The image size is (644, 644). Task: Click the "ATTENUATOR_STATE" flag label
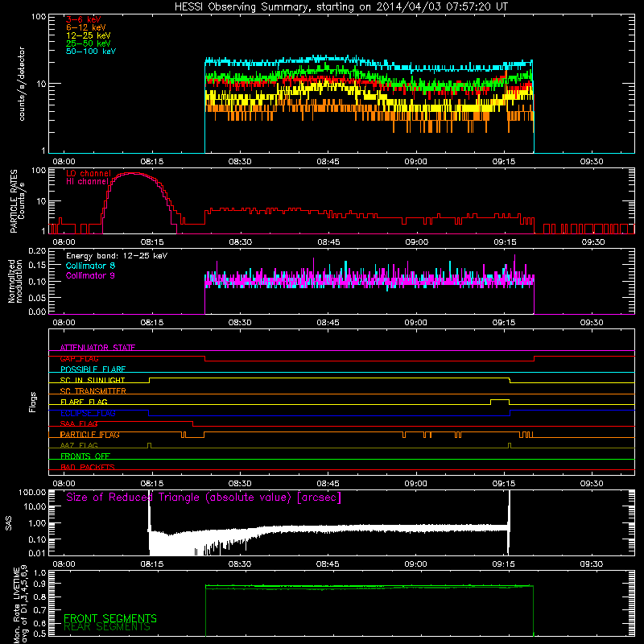97,348
